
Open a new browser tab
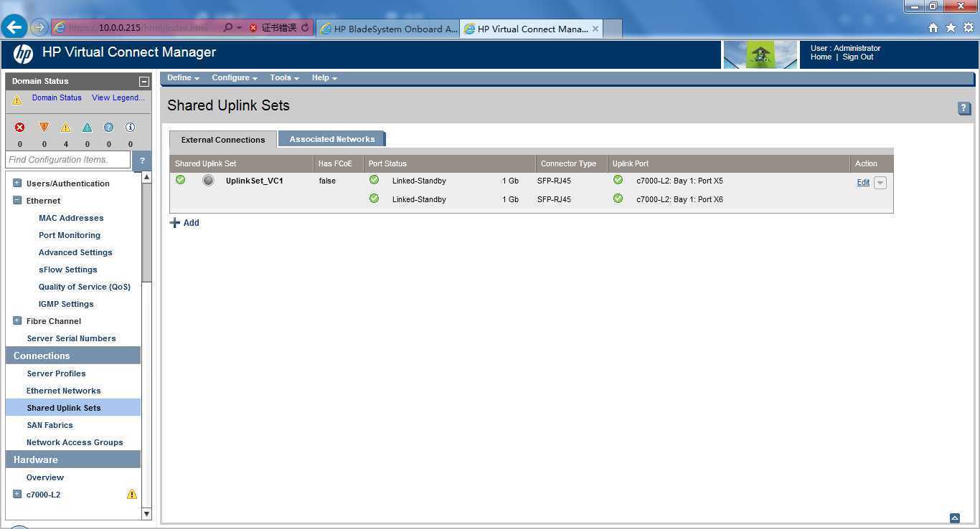coord(613,29)
